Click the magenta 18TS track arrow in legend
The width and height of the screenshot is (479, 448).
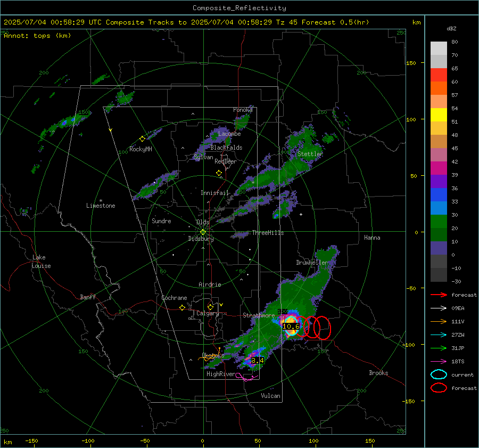point(439,362)
